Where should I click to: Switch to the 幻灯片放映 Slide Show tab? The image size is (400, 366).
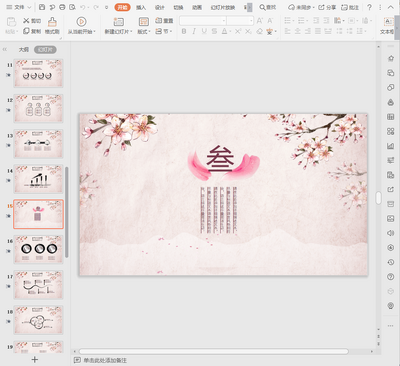[x=223, y=7]
